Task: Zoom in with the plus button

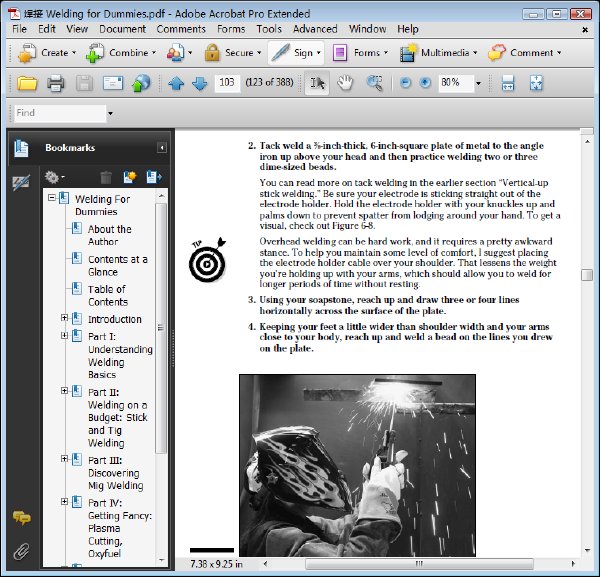Action: pyautogui.click(x=425, y=83)
